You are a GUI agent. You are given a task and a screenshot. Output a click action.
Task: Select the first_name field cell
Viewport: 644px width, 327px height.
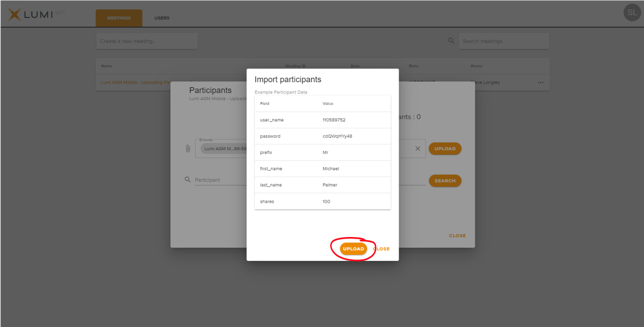(271, 169)
